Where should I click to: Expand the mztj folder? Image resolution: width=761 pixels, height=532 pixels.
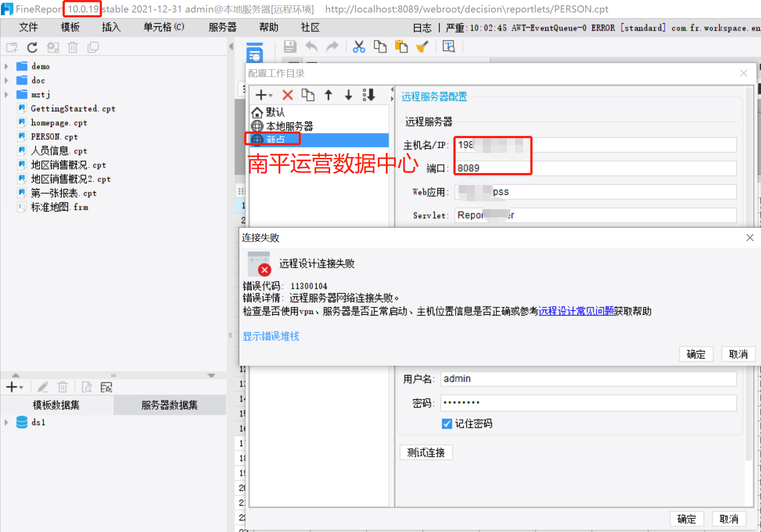(x=6, y=95)
